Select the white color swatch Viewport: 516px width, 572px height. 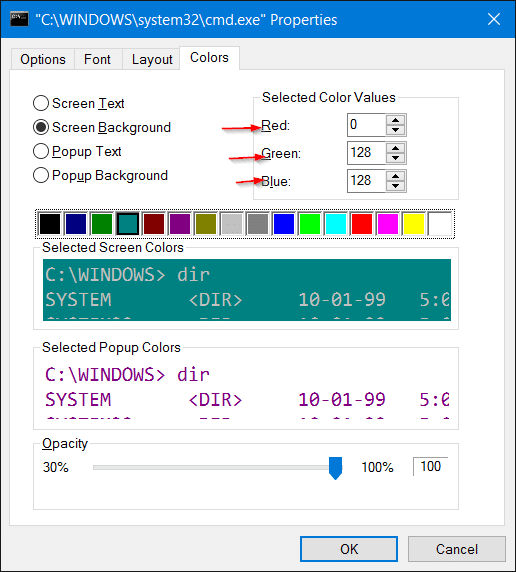[440, 224]
